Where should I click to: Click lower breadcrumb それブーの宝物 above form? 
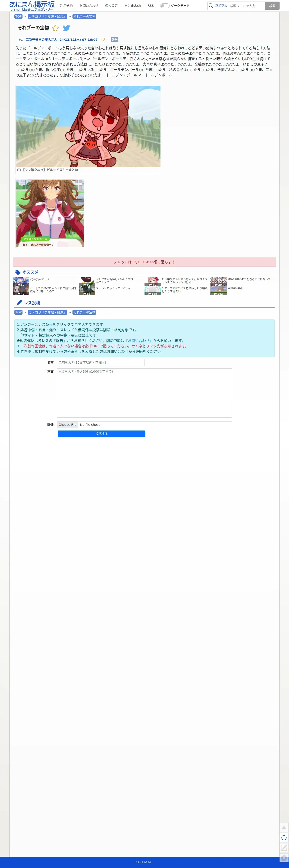(85, 312)
